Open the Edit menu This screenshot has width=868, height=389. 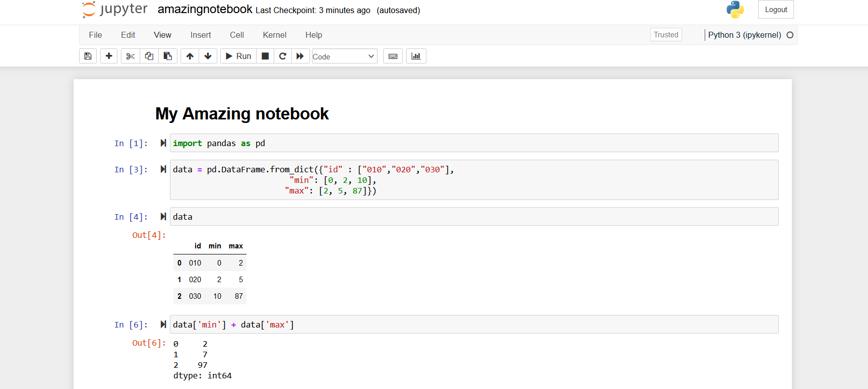click(x=128, y=35)
